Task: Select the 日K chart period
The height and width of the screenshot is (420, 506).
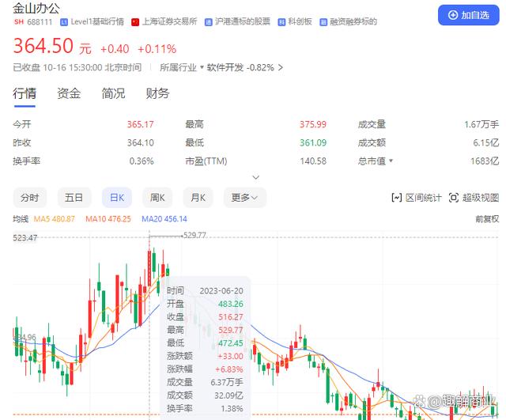Action: point(117,197)
